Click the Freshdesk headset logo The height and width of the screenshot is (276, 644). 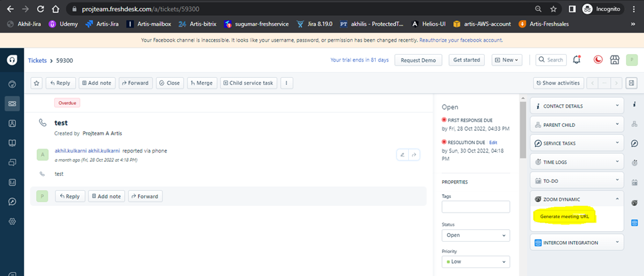click(12, 60)
